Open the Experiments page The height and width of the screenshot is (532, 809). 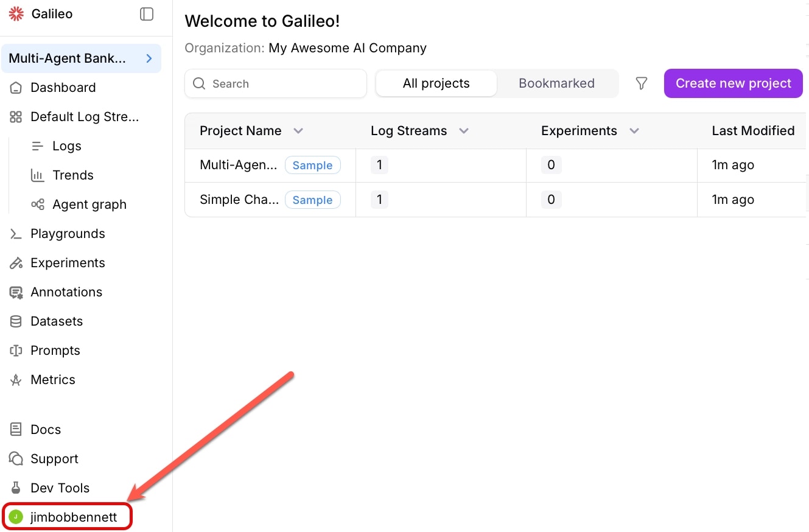[68, 263]
